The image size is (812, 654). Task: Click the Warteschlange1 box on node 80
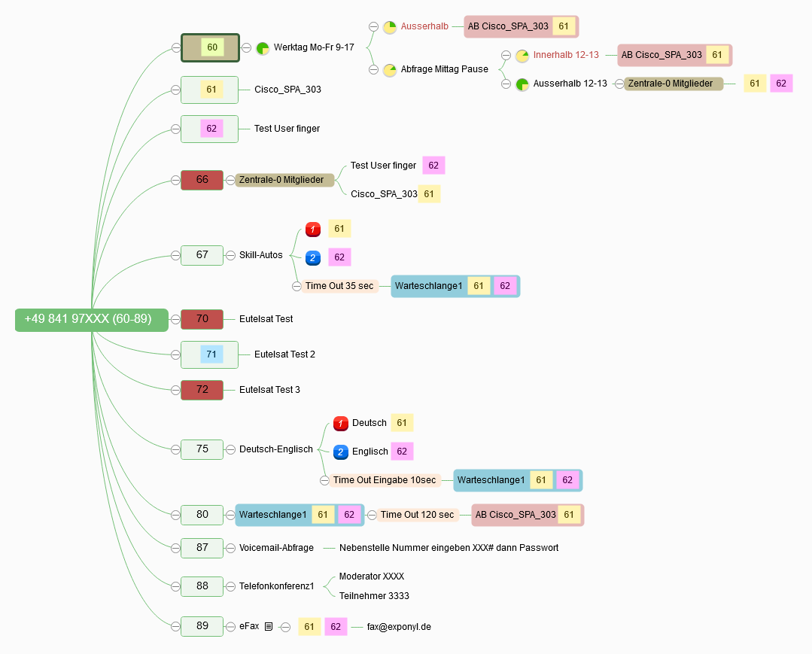(x=300, y=516)
